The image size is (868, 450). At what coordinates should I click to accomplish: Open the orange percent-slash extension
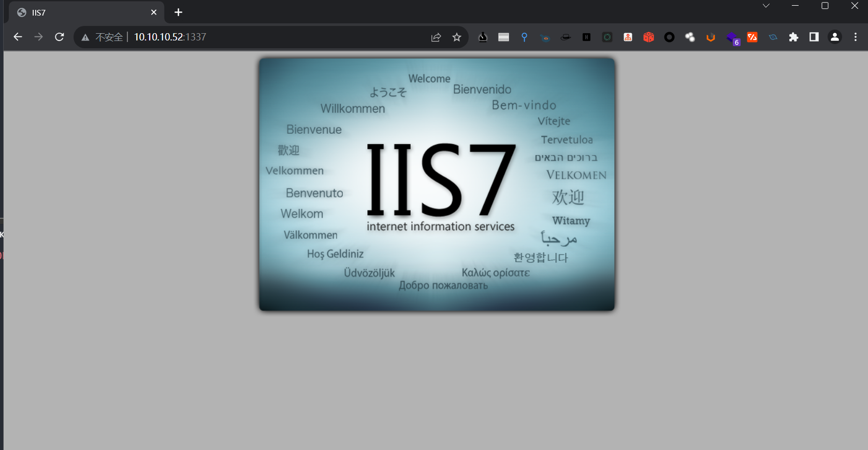point(752,37)
